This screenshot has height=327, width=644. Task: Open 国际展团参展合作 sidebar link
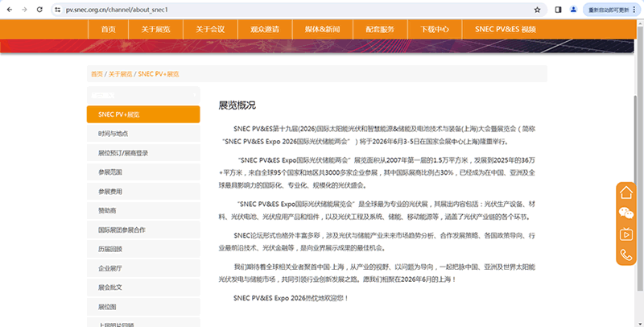pos(122,230)
